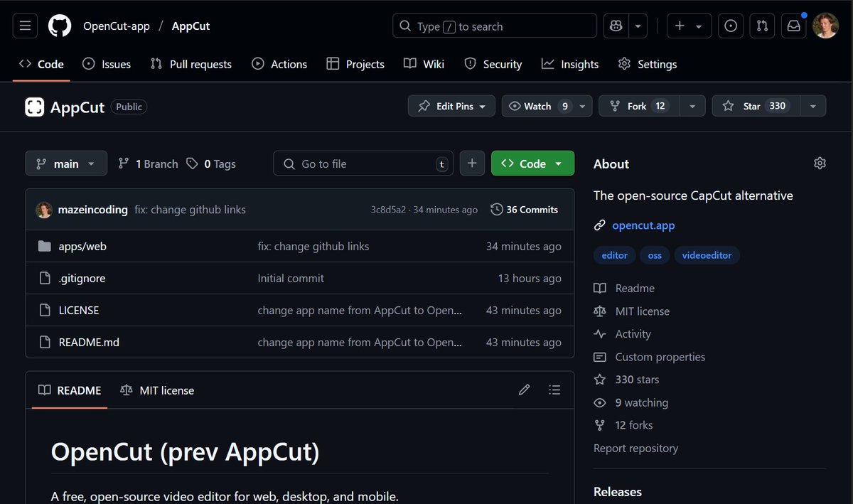Open the hamburger navigation menu
The image size is (853, 504).
pos(25,26)
